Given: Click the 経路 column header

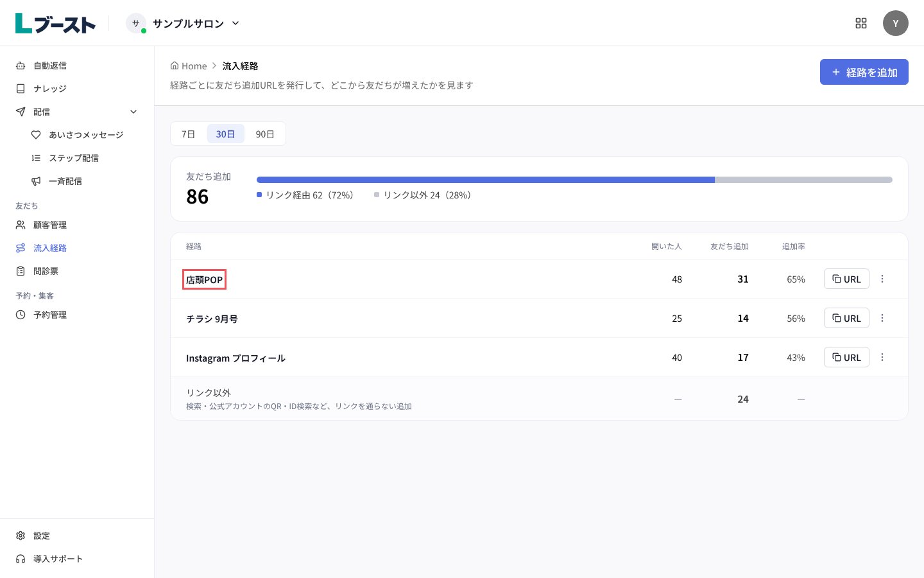Looking at the screenshot, I should coord(194,246).
